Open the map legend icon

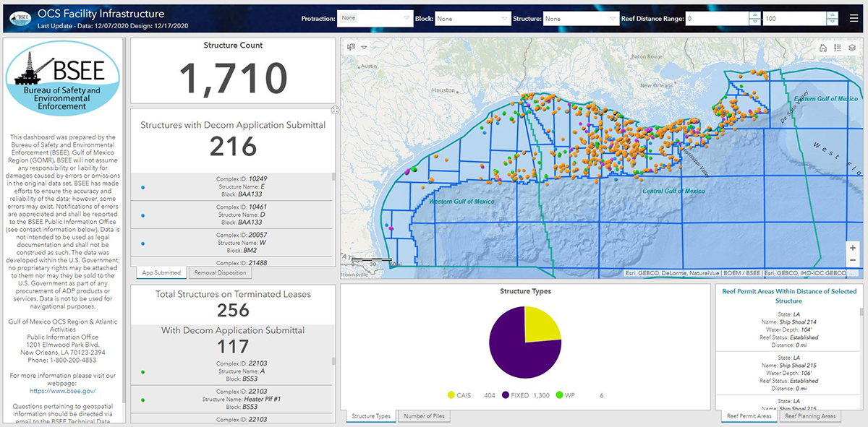click(837, 48)
